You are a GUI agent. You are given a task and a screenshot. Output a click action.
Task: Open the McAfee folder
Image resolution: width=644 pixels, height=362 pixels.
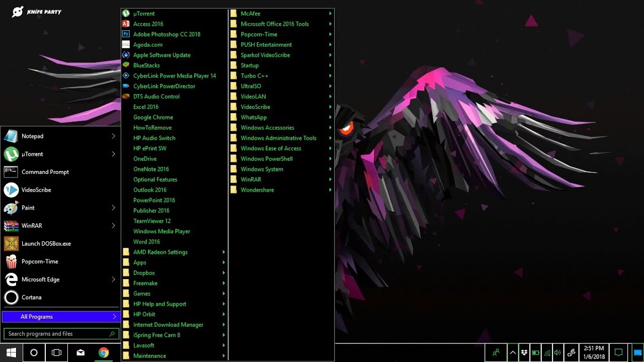click(x=281, y=14)
